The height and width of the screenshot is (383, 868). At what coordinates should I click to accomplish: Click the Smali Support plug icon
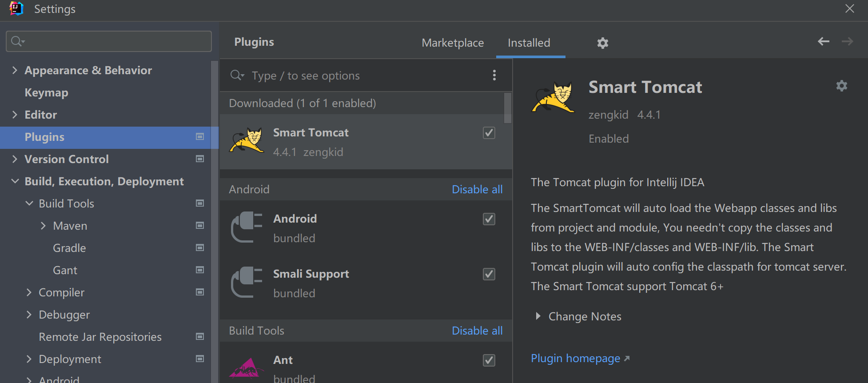click(x=247, y=282)
